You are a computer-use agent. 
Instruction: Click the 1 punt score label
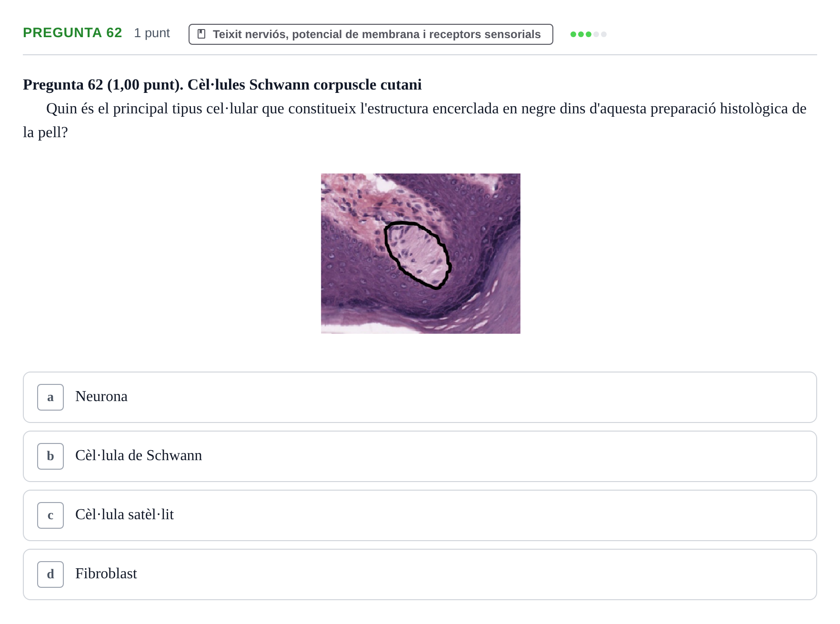[152, 33]
